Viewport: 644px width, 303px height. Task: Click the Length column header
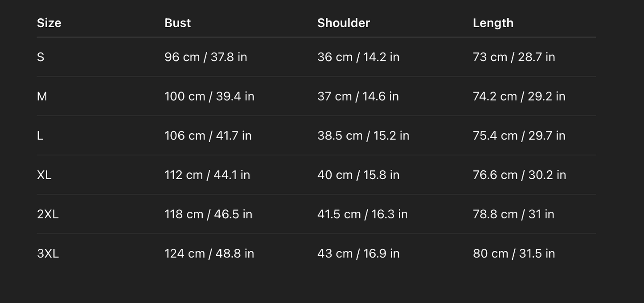(x=493, y=23)
